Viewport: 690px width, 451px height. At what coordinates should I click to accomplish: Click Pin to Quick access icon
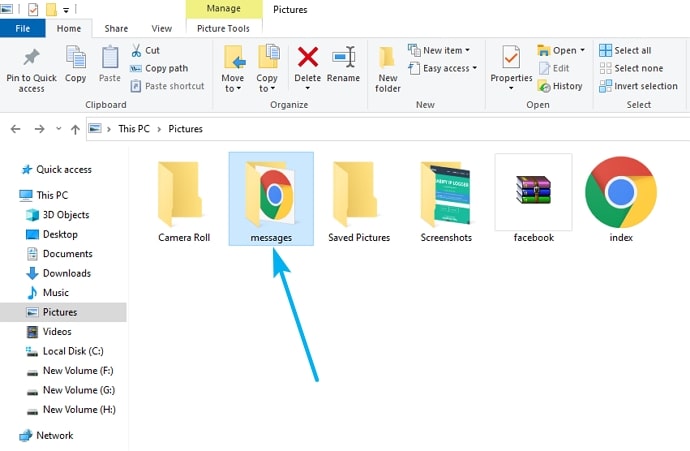tap(31, 58)
